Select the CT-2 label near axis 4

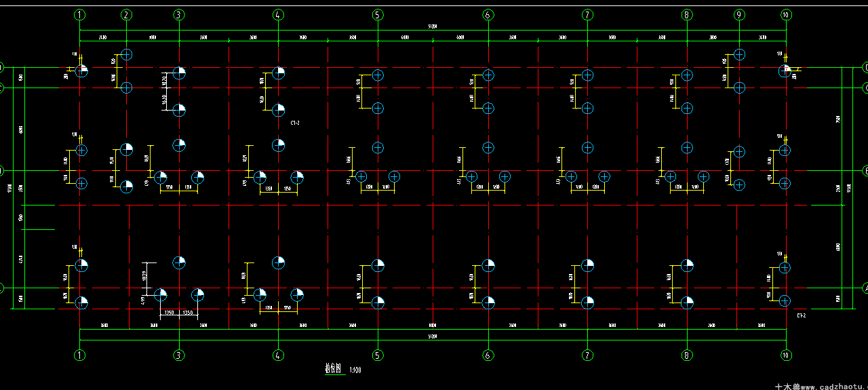tap(295, 123)
